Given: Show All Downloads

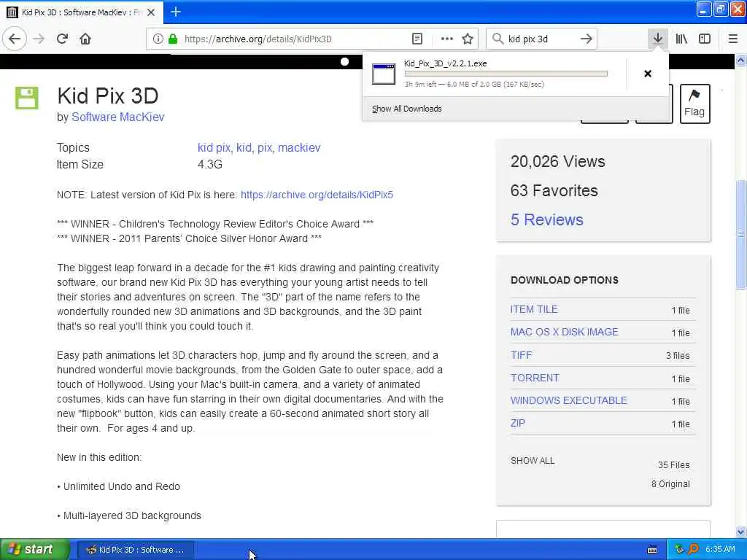Looking at the screenshot, I should [x=407, y=109].
